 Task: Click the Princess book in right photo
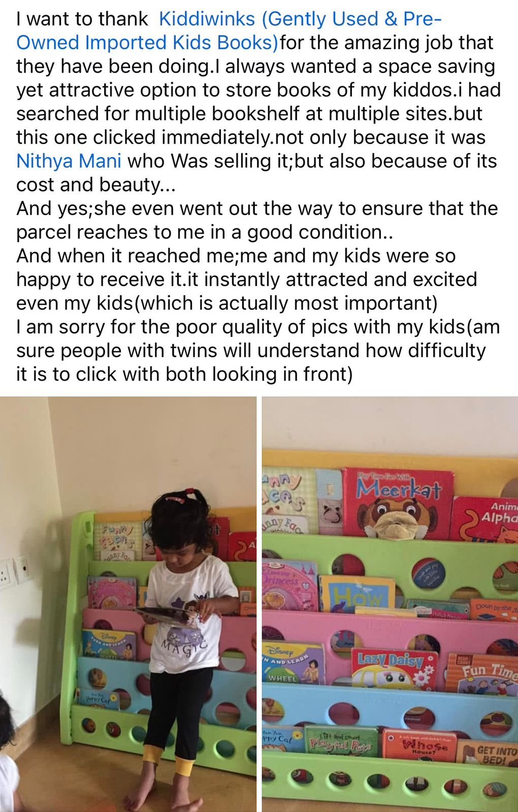pos(289,585)
